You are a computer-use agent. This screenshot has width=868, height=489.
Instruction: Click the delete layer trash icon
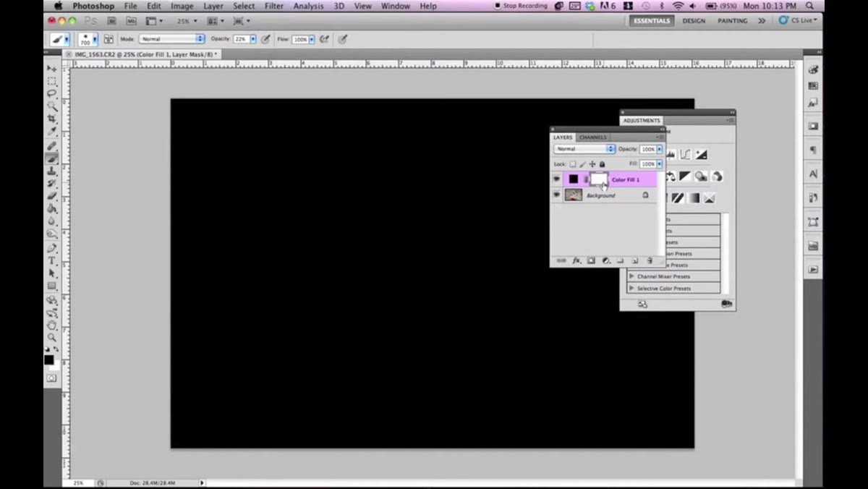point(650,260)
